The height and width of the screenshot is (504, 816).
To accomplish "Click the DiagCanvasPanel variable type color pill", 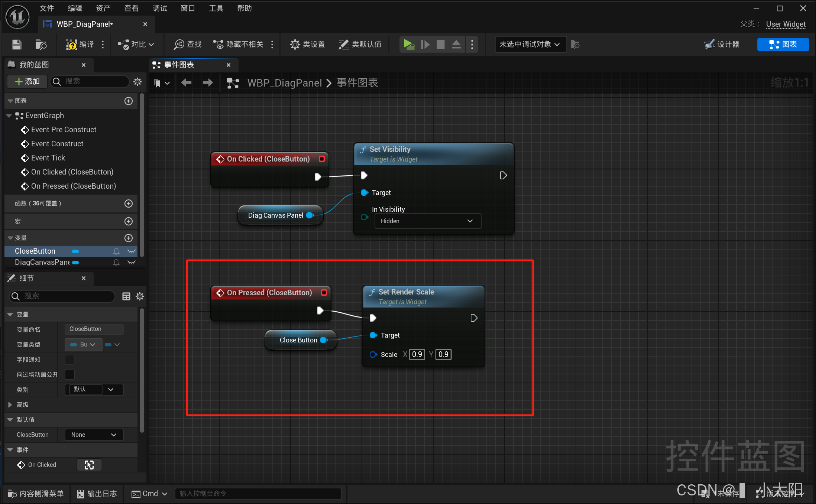I will (75, 263).
